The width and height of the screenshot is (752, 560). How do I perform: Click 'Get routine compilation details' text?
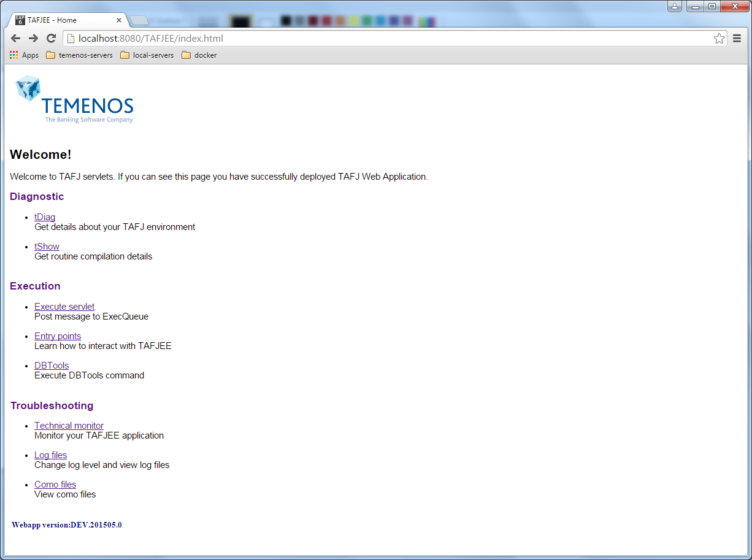pos(93,256)
